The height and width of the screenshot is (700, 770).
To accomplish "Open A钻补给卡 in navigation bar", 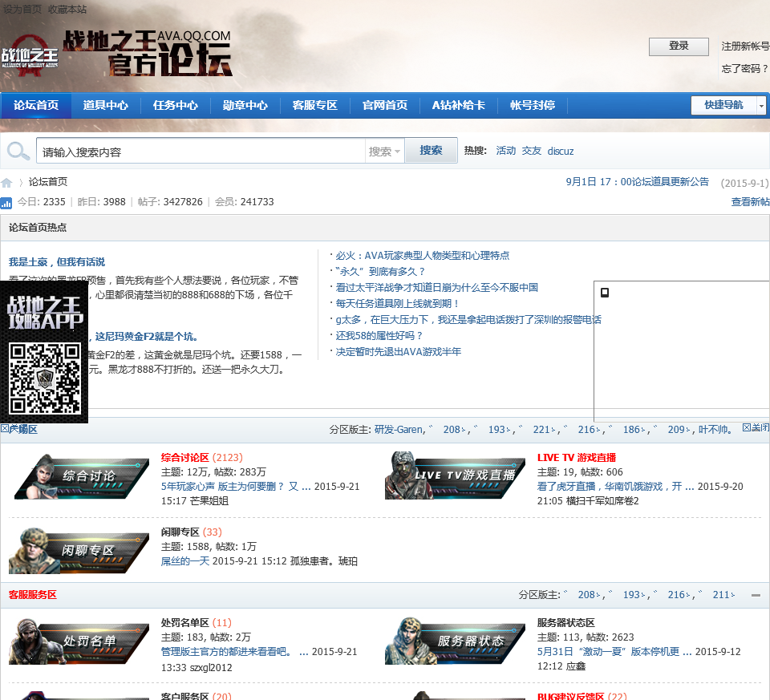I will pos(459,105).
